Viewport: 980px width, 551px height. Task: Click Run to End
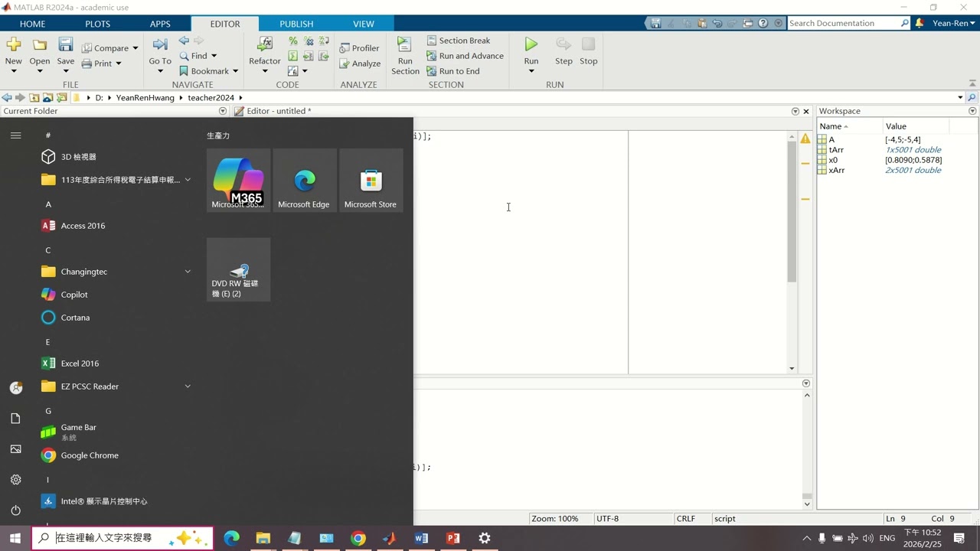click(x=453, y=71)
